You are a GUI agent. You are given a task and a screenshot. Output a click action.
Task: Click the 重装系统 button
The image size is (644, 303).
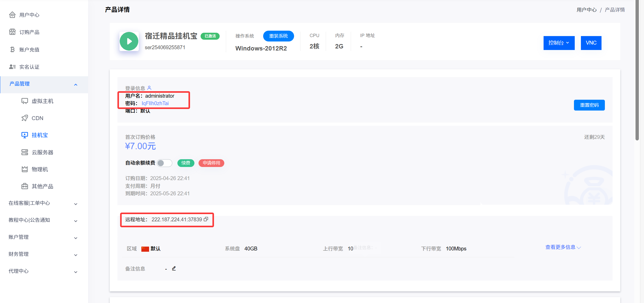click(x=278, y=36)
